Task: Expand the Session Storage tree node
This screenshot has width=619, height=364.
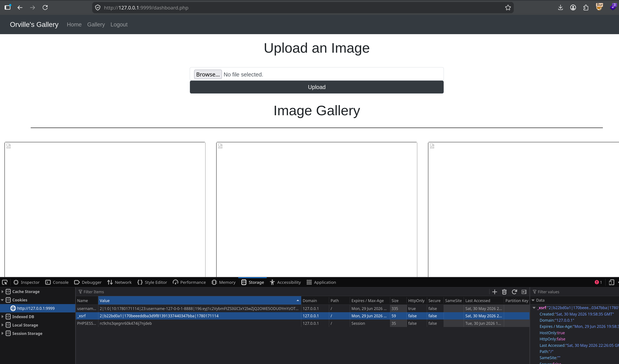Action: [2, 333]
